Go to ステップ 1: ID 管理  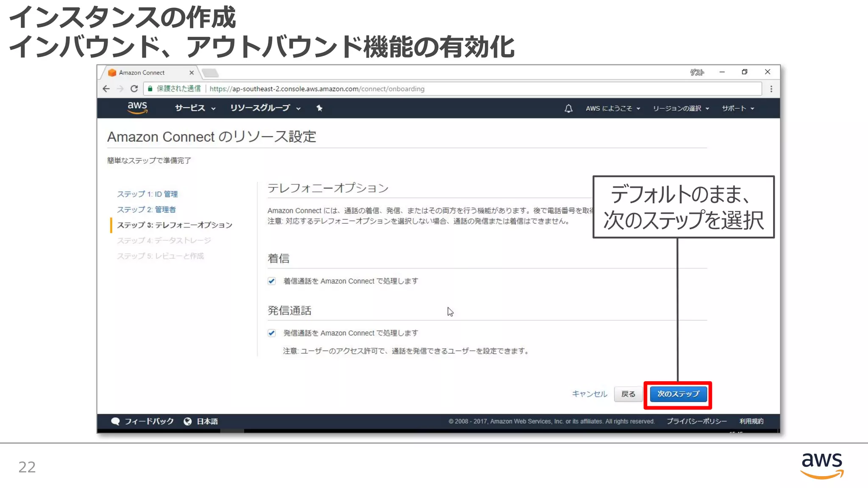pyautogui.click(x=147, y=194)
